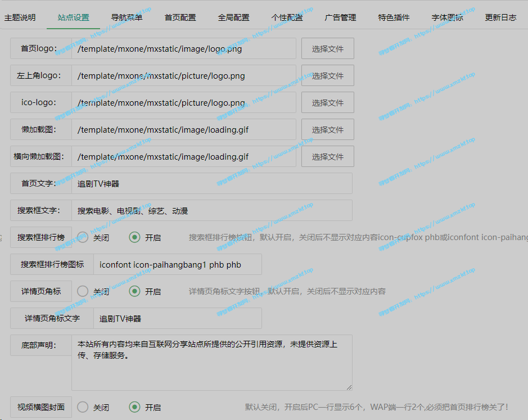Screen dimensions: 528x420
Task: Click 选择文件 button for 左上角logo
Action: click(328, 75)
